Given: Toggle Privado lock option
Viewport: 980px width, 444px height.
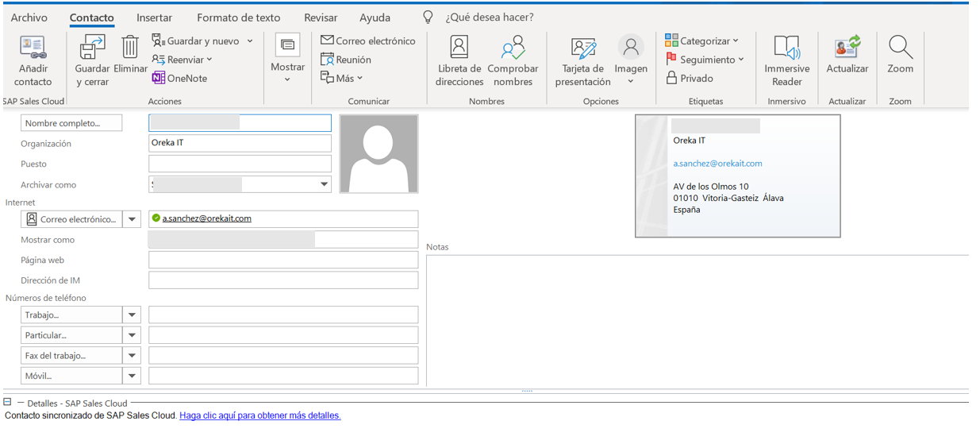Looking at the screenshot, I should click(690, 78).
